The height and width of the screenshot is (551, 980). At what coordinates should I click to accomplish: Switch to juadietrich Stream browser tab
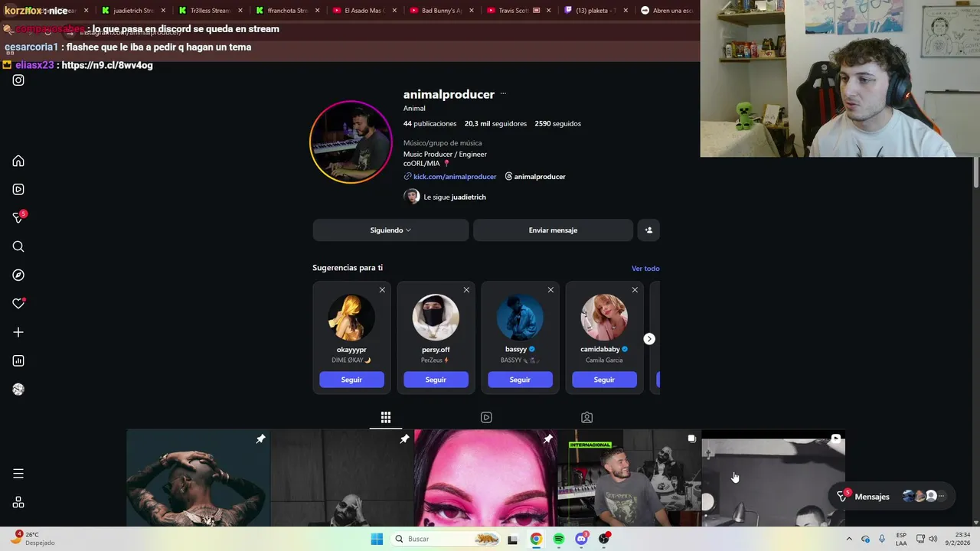pyautogui.click(x=134, y=11)
